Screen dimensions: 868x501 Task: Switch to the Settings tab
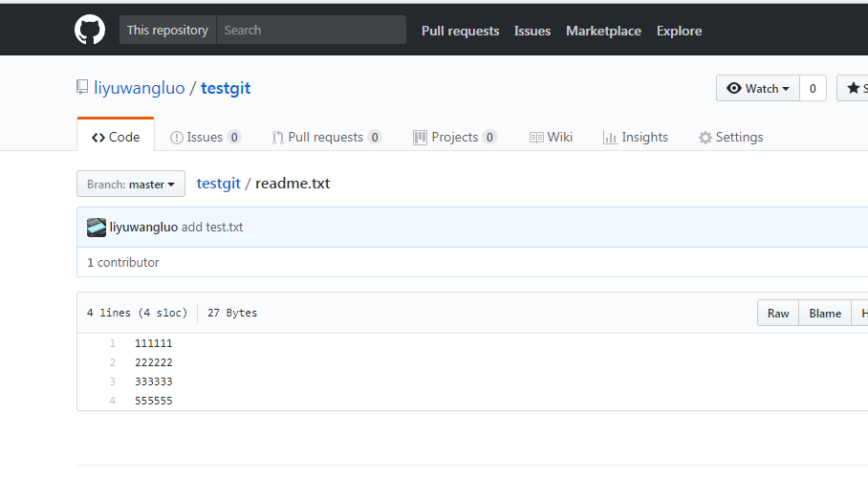tap(730, 138)
